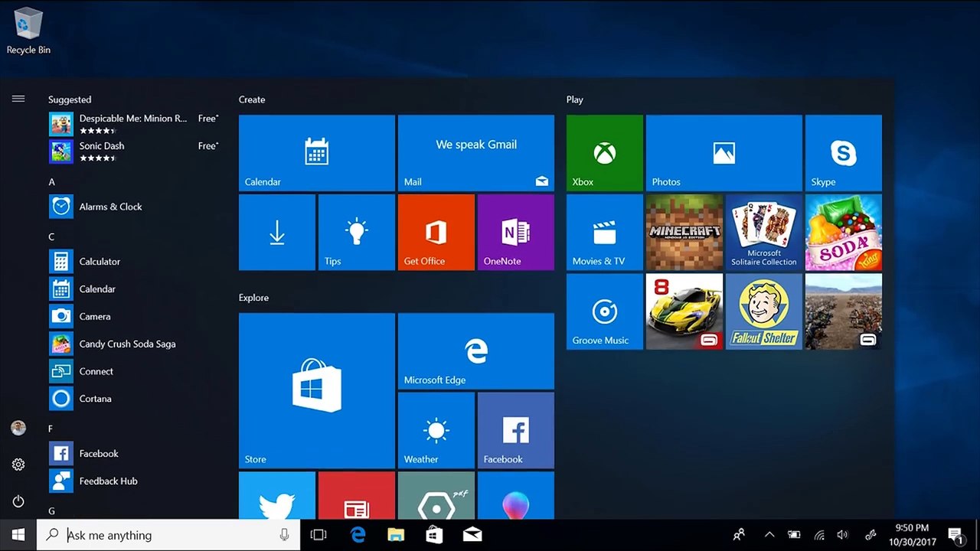
Task: Open Calculator from the app list
Action: [134, 262]
